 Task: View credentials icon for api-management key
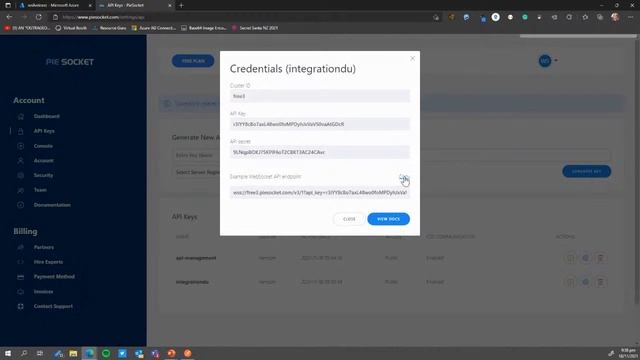click(x=571, y=258)
